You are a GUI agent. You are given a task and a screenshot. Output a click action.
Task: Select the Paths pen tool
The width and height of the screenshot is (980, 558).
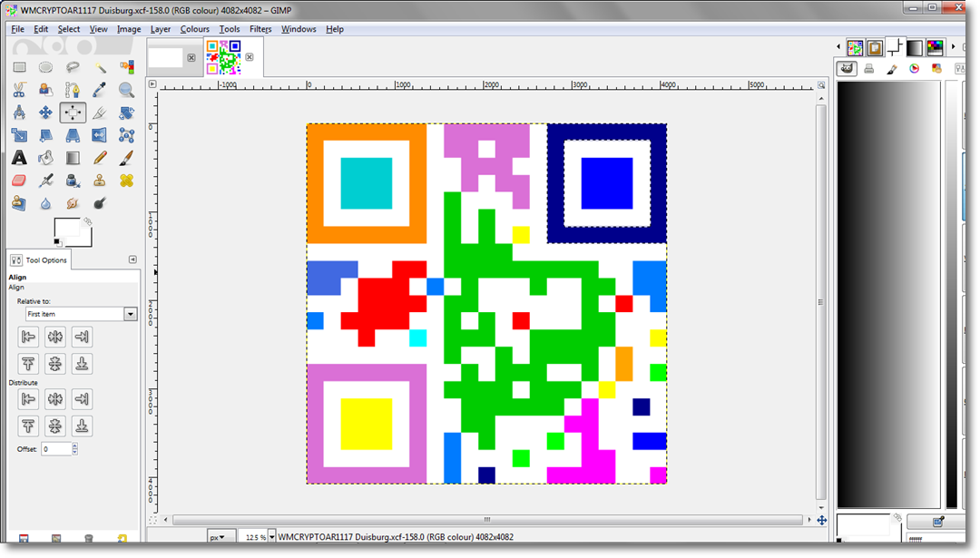[73, 90]
